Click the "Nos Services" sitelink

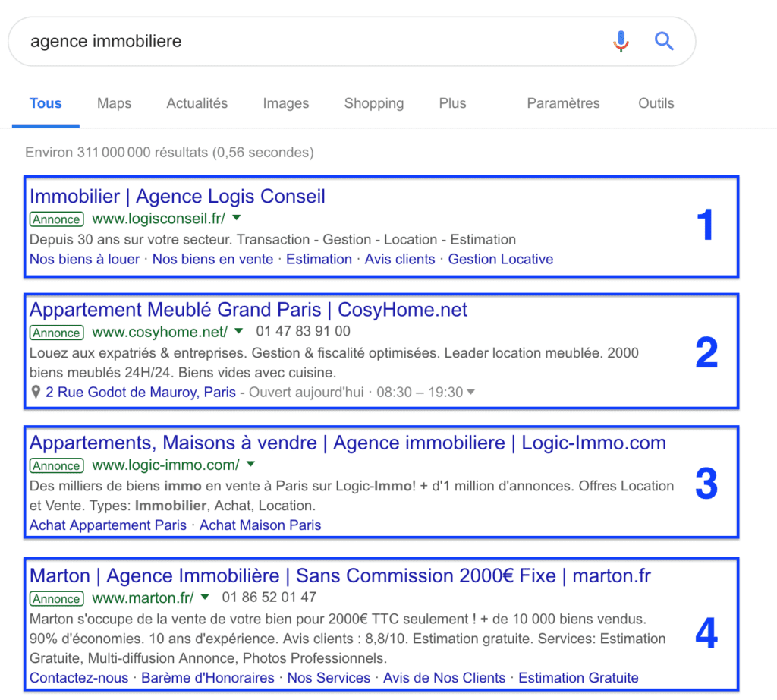329,678
